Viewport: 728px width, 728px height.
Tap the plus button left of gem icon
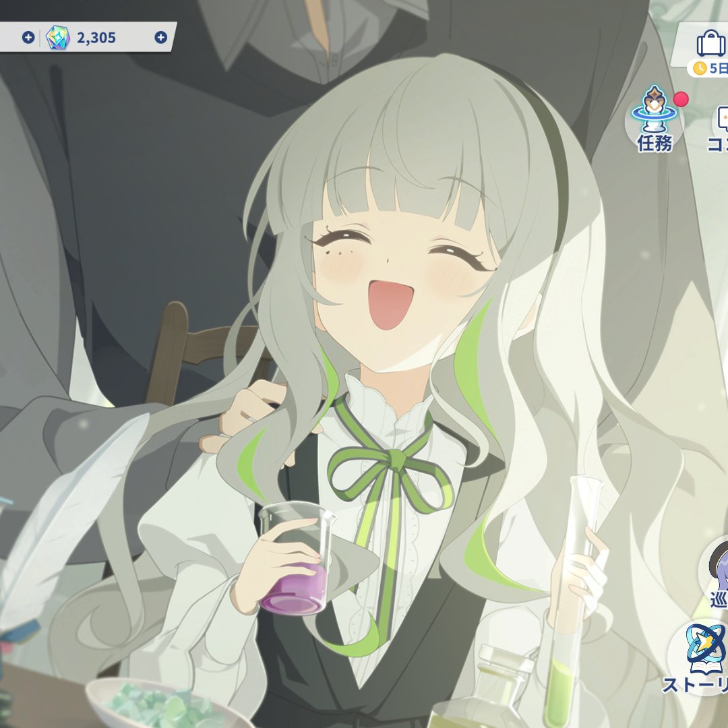tap(28, 37)
